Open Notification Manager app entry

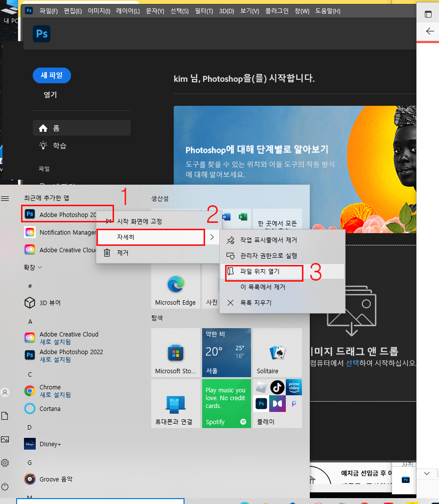pyautogui.click(x=60, y=232)
